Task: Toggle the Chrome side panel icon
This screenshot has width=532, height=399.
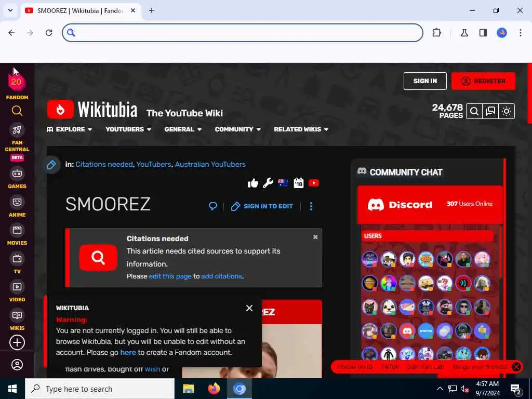Action: pos(483,33)
